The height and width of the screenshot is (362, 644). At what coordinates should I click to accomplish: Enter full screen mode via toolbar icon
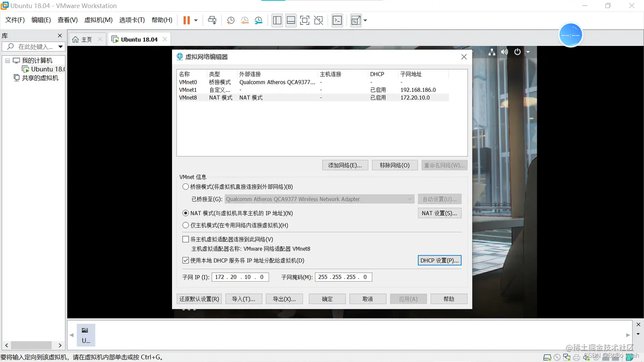pos(305,20)
